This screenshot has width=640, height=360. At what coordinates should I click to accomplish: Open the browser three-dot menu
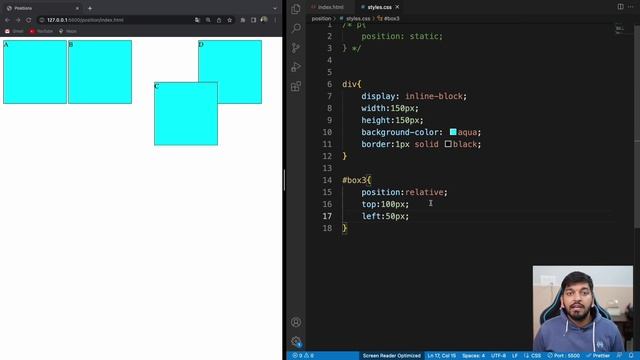(275, 20)
